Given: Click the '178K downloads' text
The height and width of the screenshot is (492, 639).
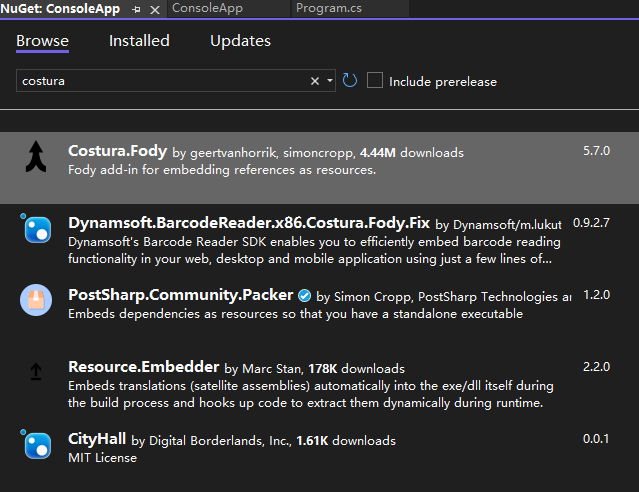Looking at the screenshot, I should click(356, 369).
